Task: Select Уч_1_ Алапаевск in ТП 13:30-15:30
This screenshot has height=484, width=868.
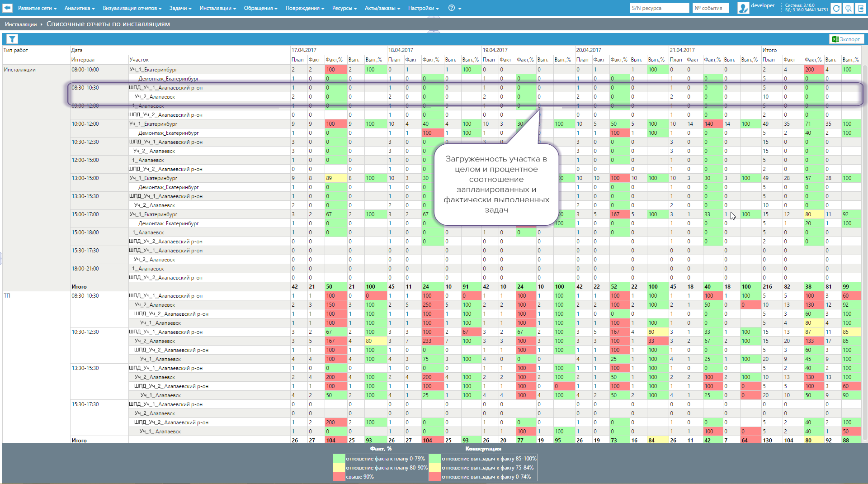Action: point(160,395)
